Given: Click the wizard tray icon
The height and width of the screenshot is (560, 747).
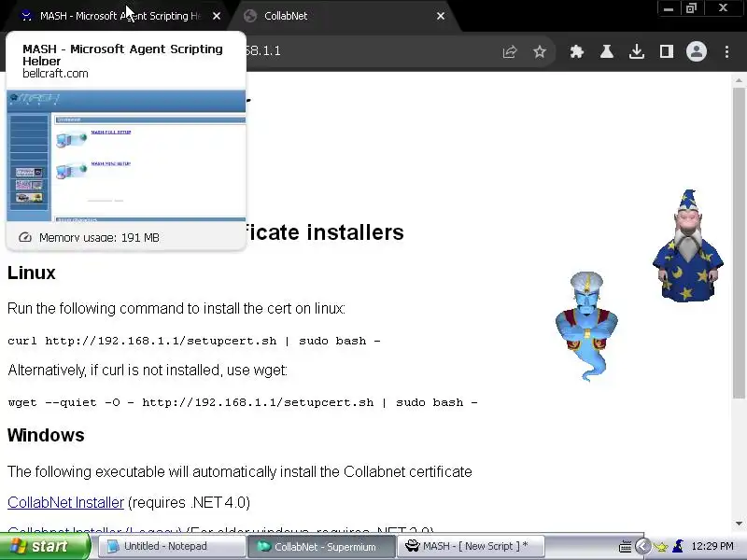Looking at the screenshot, I should 678,546.
